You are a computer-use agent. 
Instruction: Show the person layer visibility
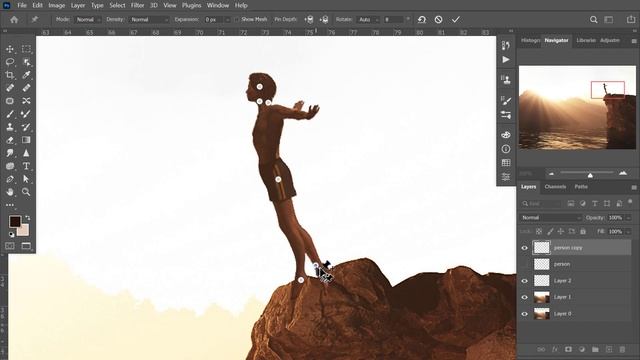coord(524,264)
